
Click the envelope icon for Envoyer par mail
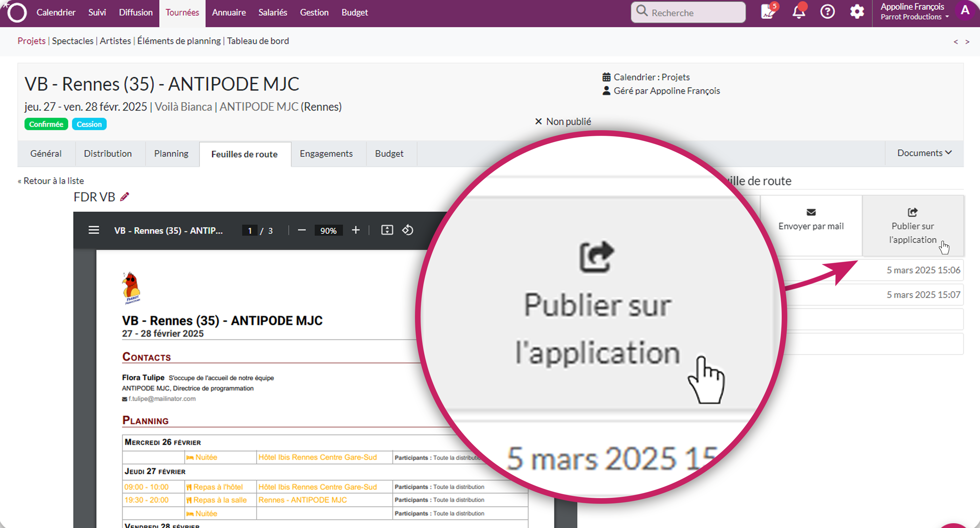[811, 212]
